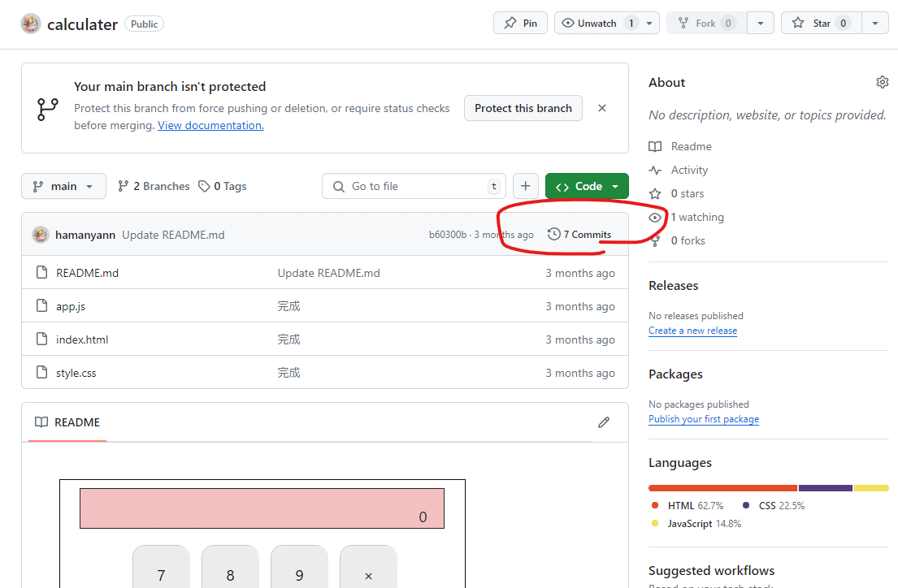898x588 pixels.
Task: Open the green Code dropdown
Action: click(x=587, y=186)
